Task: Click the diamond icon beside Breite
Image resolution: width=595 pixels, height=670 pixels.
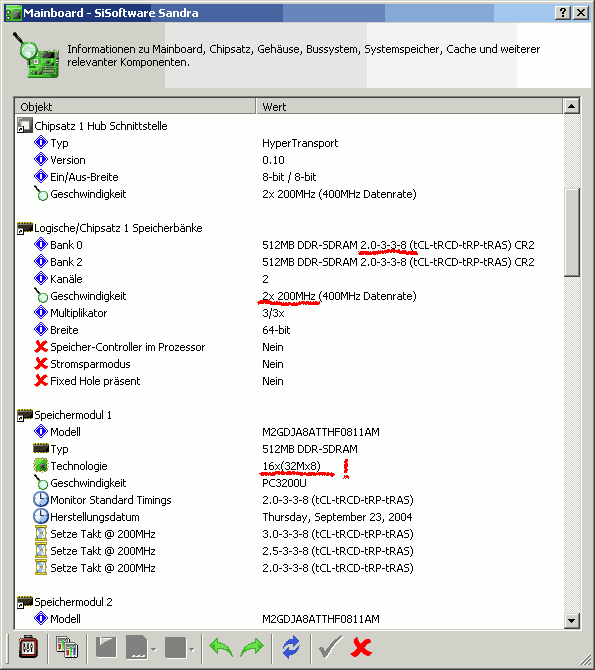Action: click(x=41, y=329)
